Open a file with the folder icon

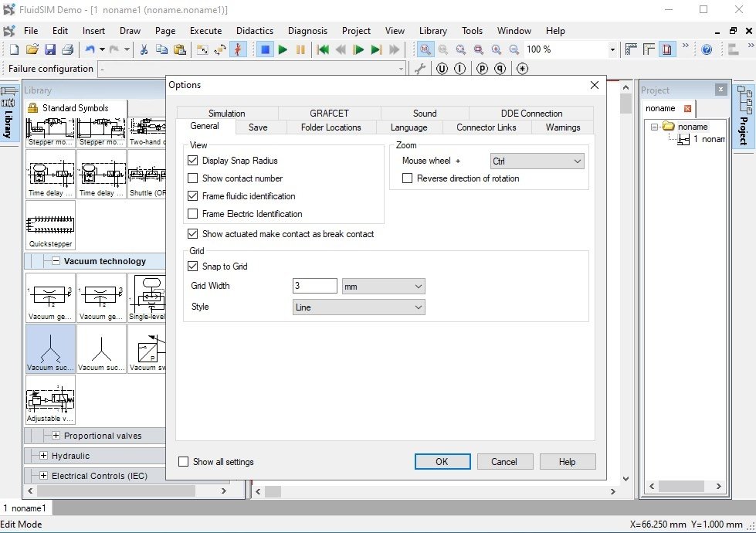[x=32, y=49]
